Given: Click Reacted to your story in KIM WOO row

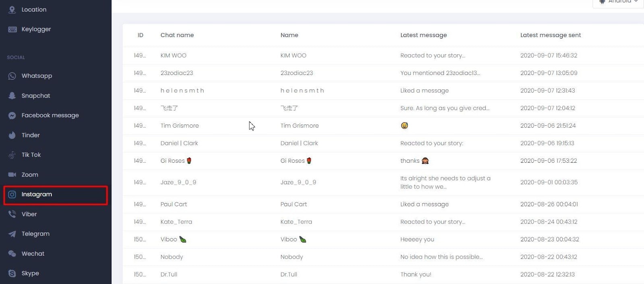Looking at the screenshot, I should [433, 56].
